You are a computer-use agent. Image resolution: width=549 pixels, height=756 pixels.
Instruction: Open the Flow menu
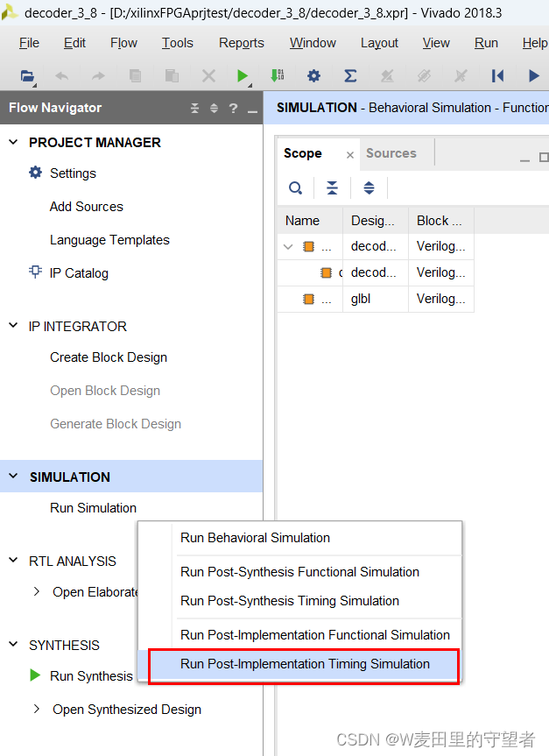tap(123, 43)
